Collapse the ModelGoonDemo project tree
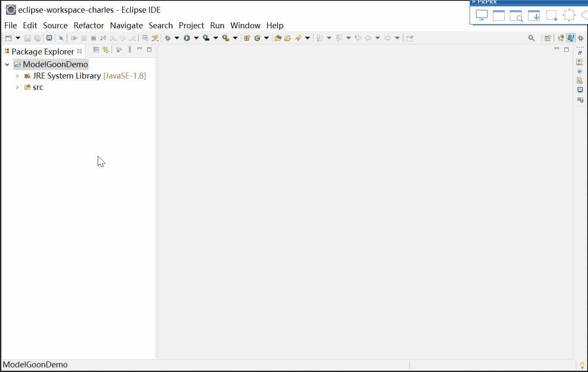Screen dimensions: 588x372 click(x=7, y=65)
